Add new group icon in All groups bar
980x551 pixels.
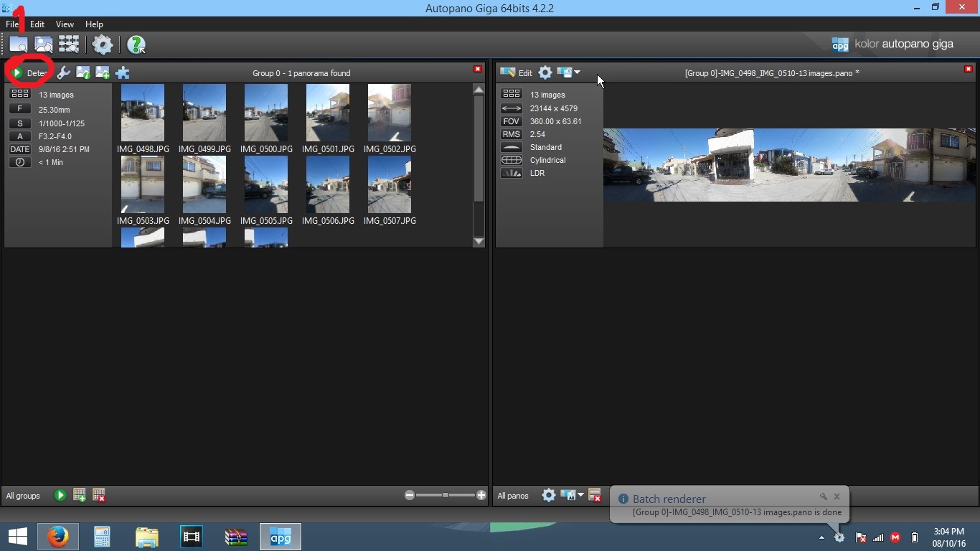[x=80, y=495]
